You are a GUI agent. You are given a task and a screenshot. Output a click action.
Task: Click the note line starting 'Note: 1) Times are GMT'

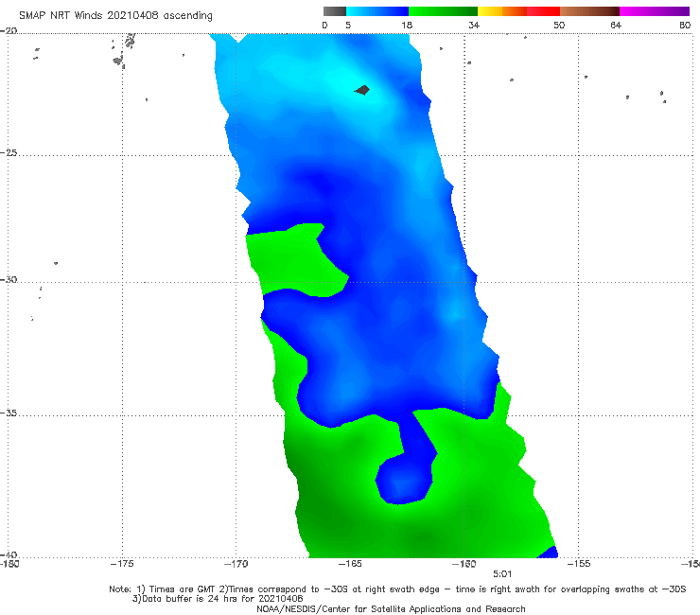[x=397, y=589]
